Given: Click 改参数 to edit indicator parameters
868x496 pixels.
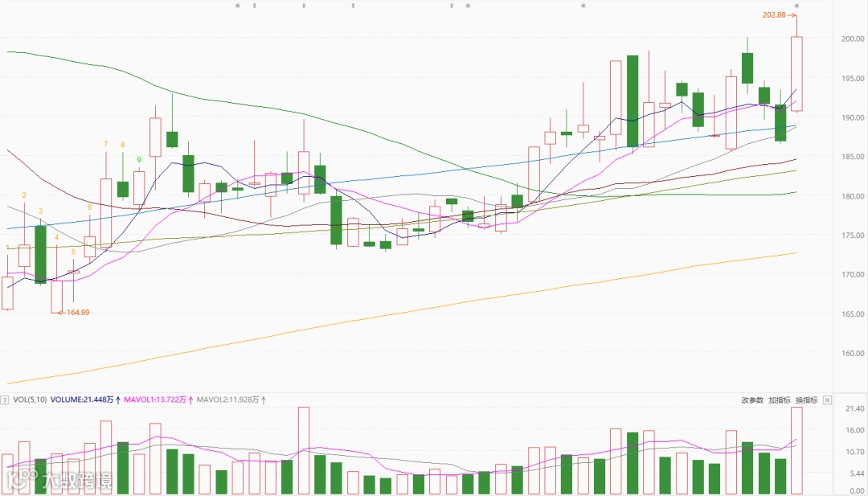Looking at the screenshot, I should [x=752, y=400].
